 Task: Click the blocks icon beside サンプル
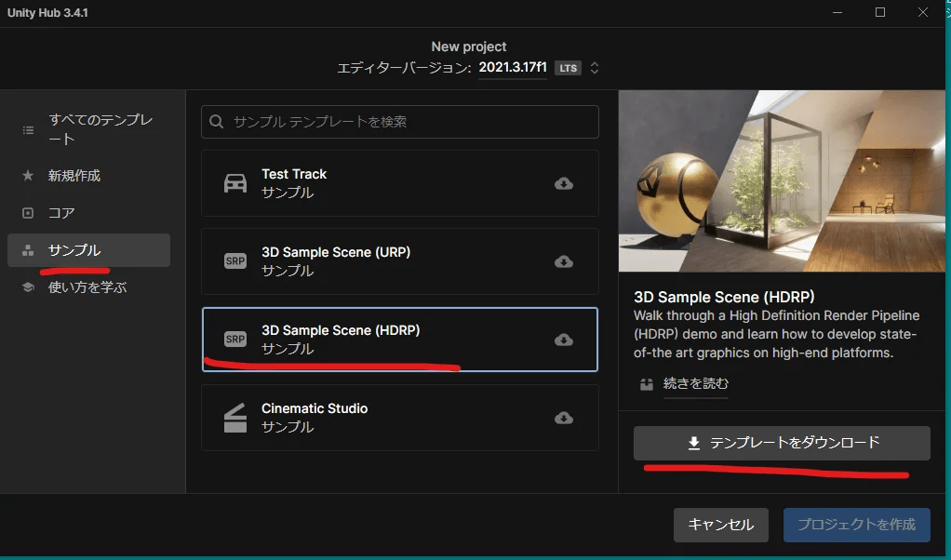click(x=28, y=250)
